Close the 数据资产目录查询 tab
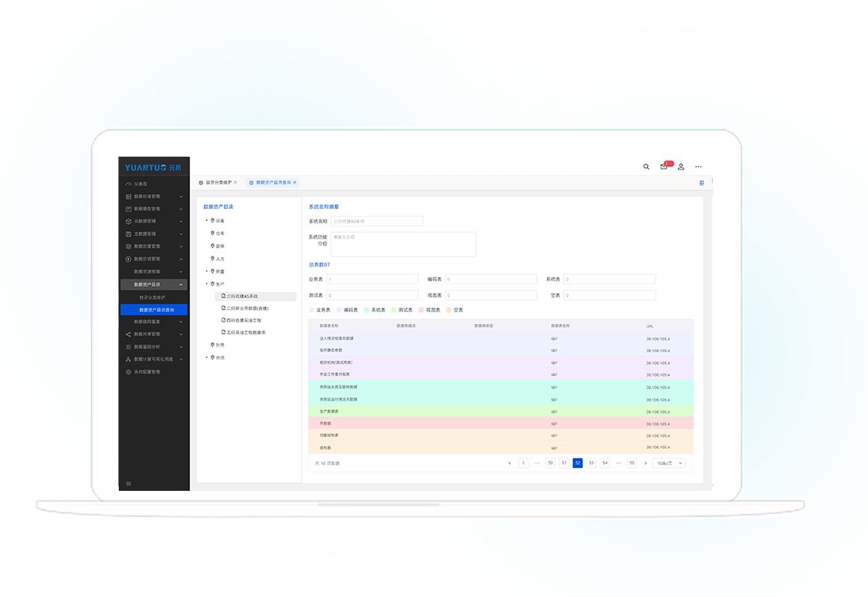Image resolution: width=868 pixels, height=597 pixels. [295, 182]
